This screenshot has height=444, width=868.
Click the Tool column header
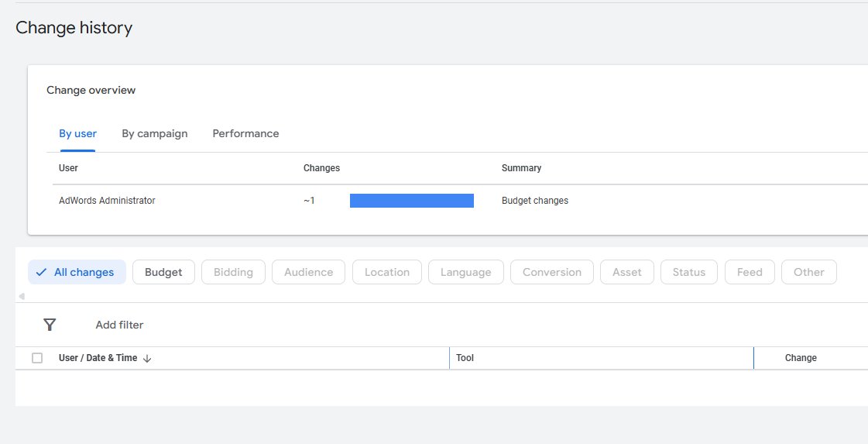465,358
